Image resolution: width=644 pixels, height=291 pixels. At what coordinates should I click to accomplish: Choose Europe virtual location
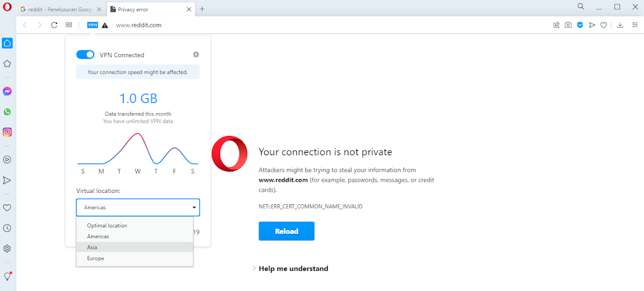(x=135, y=258)
